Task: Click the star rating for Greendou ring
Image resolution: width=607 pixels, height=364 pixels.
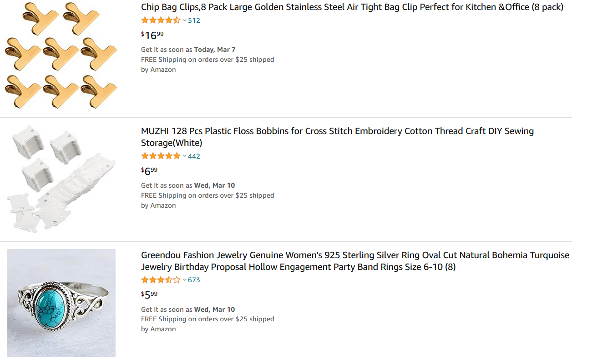Action: pos(161,280)
